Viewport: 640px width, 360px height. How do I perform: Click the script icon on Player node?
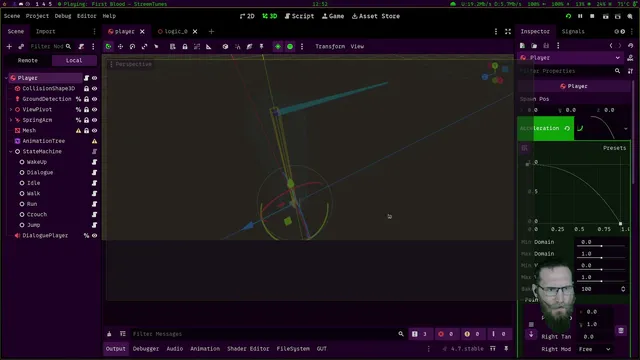[x=86, y=78]
